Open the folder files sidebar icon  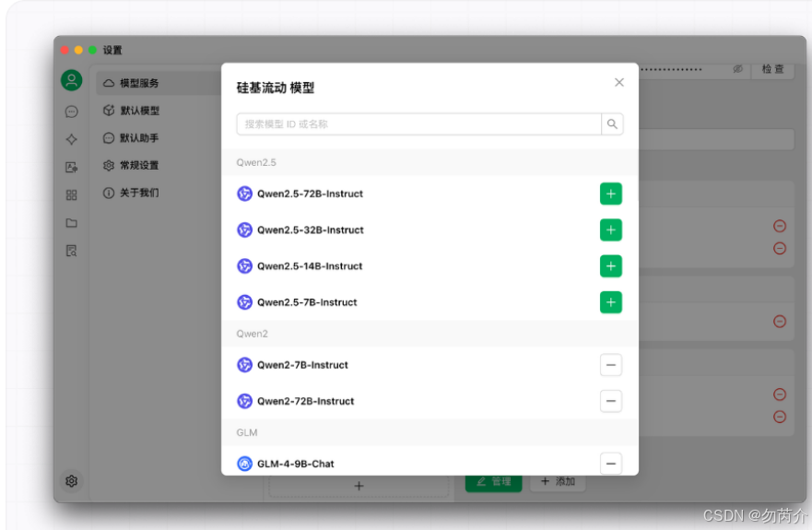click(x=72, y=223)
